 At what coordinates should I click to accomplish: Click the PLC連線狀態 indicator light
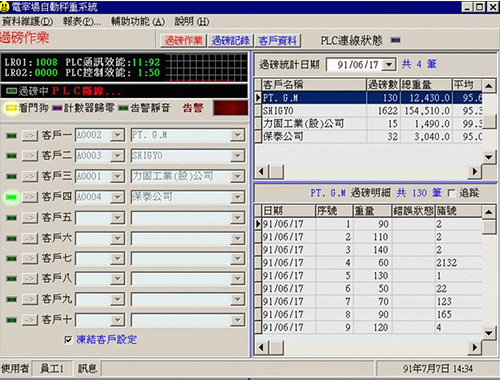tap(395, 40)
